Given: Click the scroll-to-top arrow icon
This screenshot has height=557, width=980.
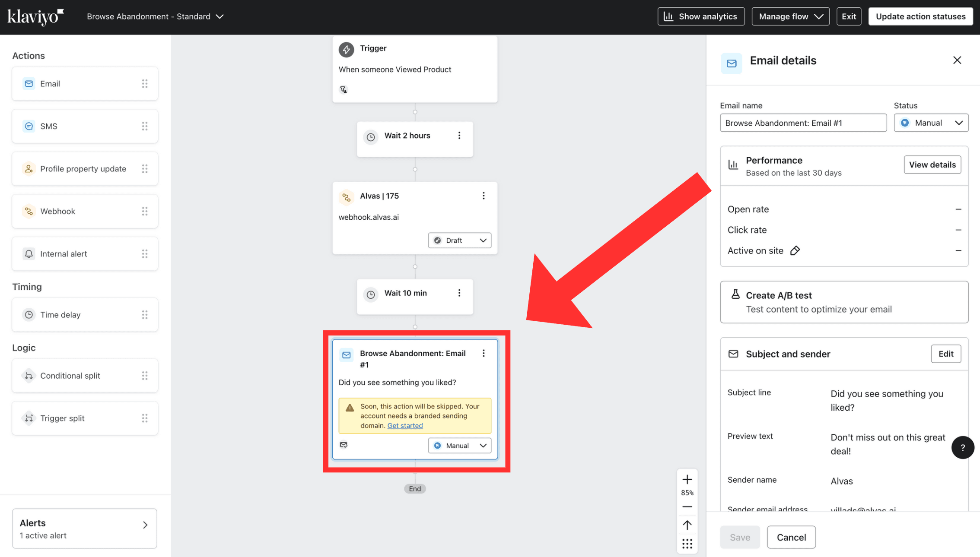Looking at the screenshot, I should (x=687, y=525).
